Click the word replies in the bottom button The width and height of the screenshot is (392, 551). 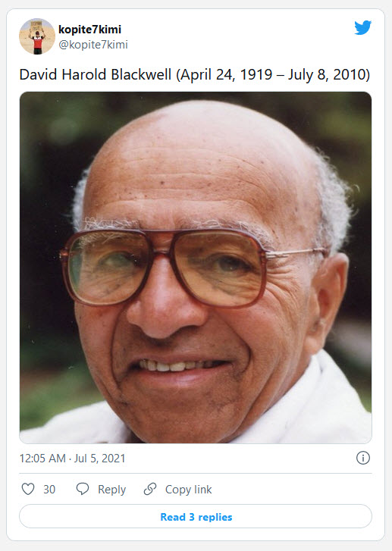[215, 517]
